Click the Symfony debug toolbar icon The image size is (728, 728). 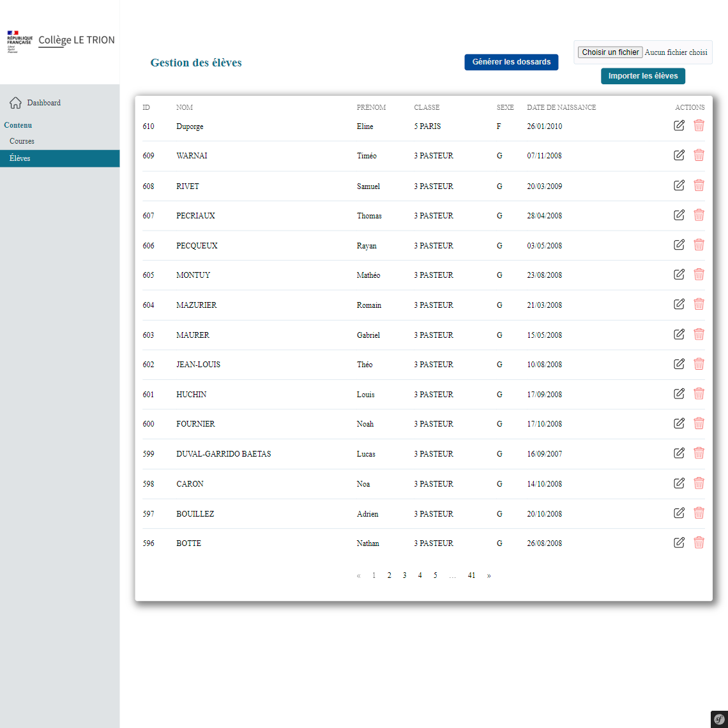pyautogui.click(x=719, y=719)
